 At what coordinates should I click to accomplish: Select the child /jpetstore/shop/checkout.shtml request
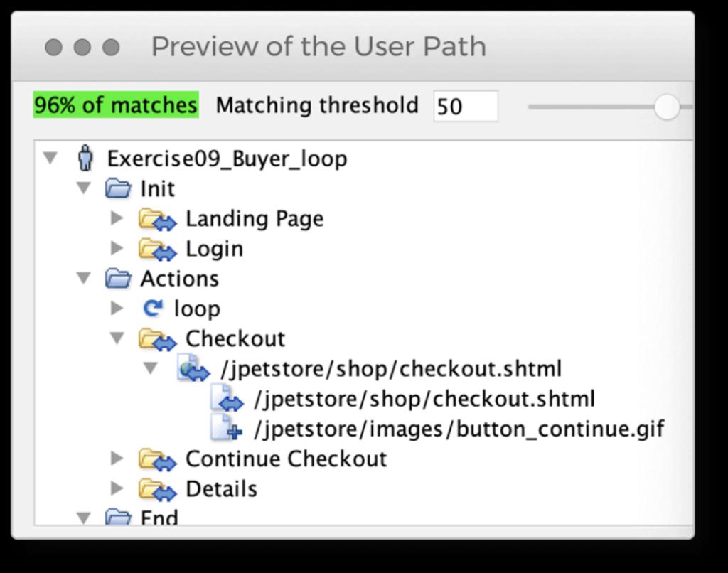pos(424,399)
